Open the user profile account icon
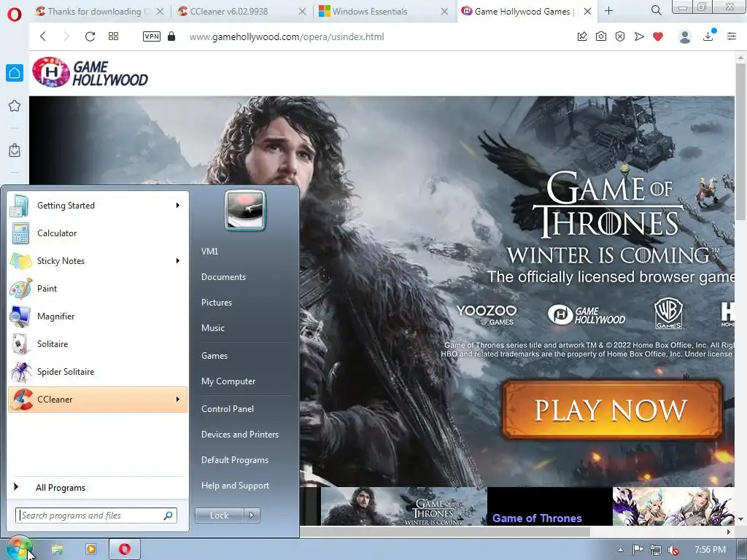This screenshot has width=747, height=560. tap(684, 36)
